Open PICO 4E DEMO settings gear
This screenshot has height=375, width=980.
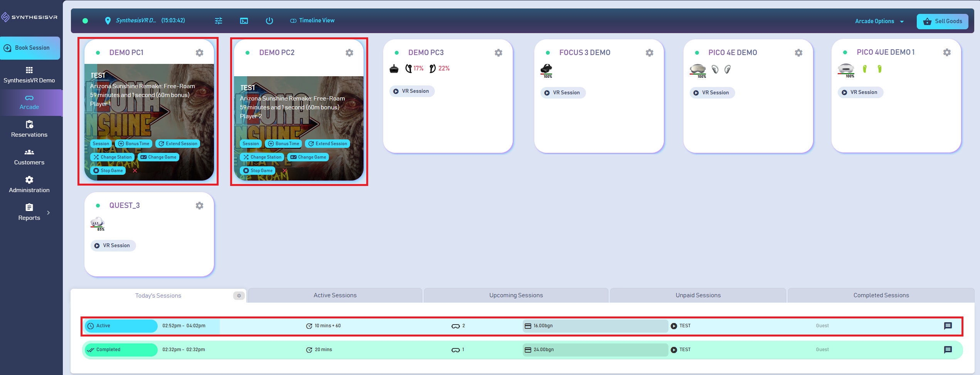[799, 53]
